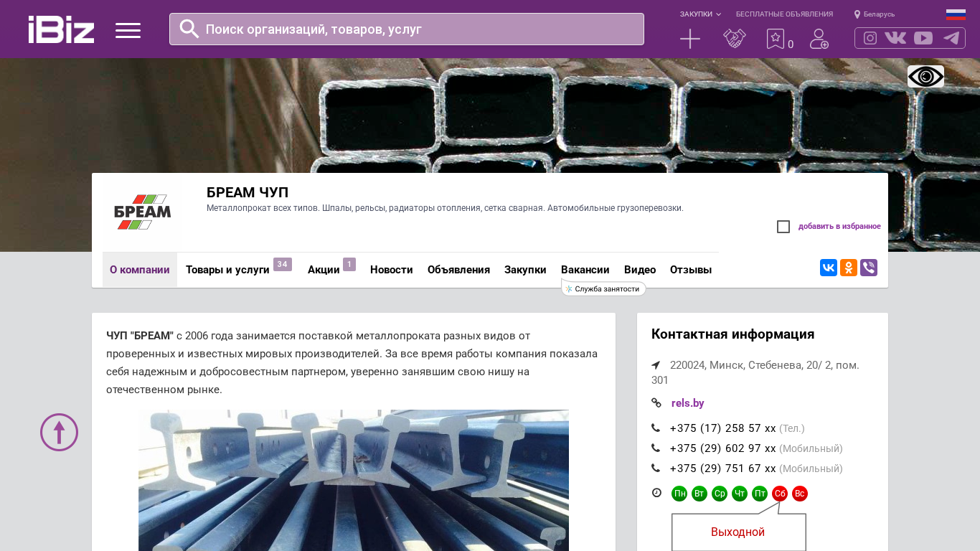
Task: Click the scroll-to-top arrow button
Action: 59,432
